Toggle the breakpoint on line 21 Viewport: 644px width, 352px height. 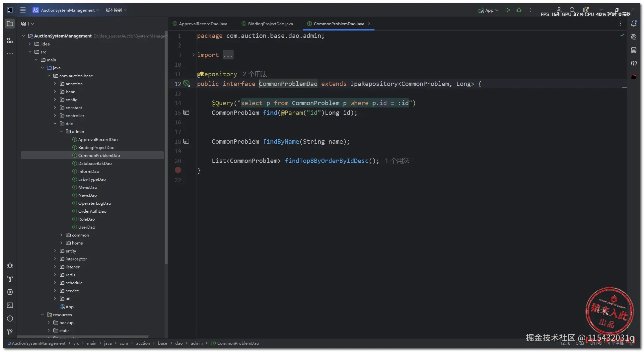pyautogui.click(x=178, y=170)
